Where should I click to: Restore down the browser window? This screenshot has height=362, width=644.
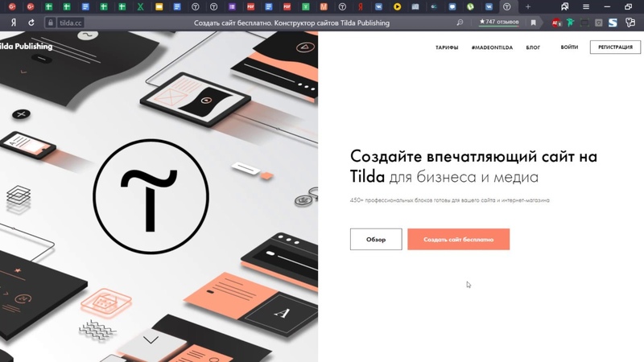click(x=629, y=6)
